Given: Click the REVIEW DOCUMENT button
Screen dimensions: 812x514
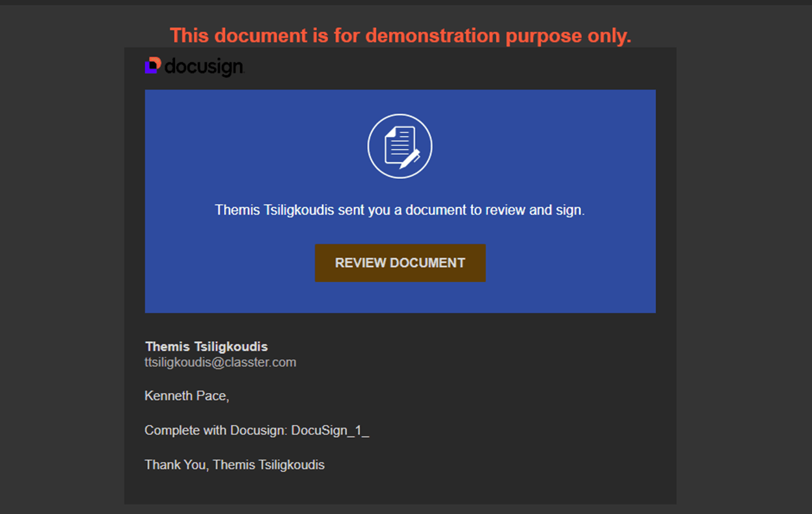Looking at the screenshot, I should 400,263.
